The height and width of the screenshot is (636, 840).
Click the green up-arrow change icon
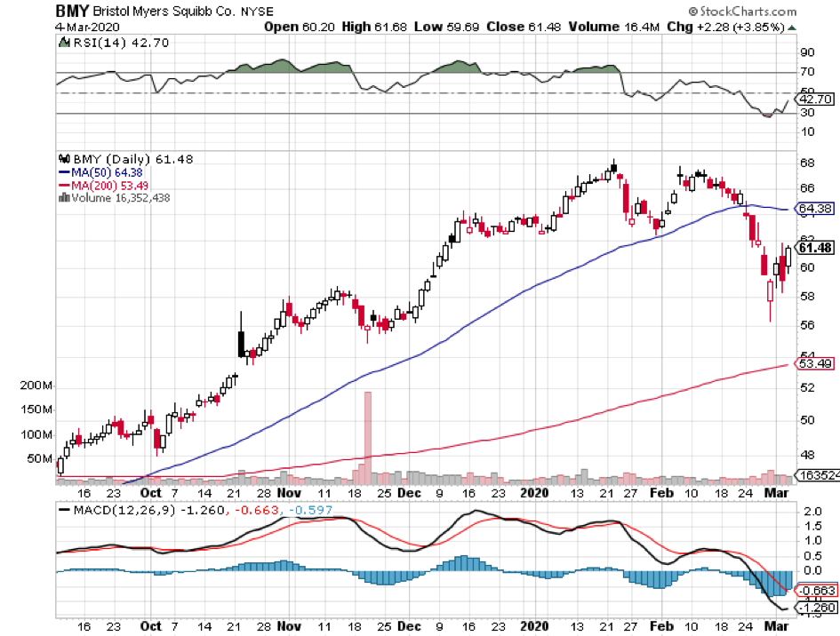coord(792,28)
